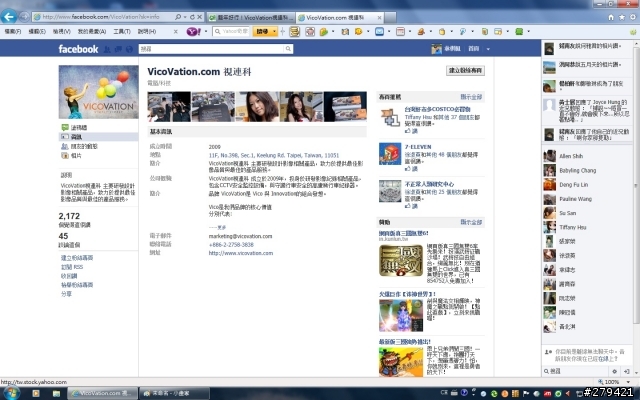The image size is (640, 400).
Task: Click the Yahoo toolbar calendar icon
Action: coord(400,31)
